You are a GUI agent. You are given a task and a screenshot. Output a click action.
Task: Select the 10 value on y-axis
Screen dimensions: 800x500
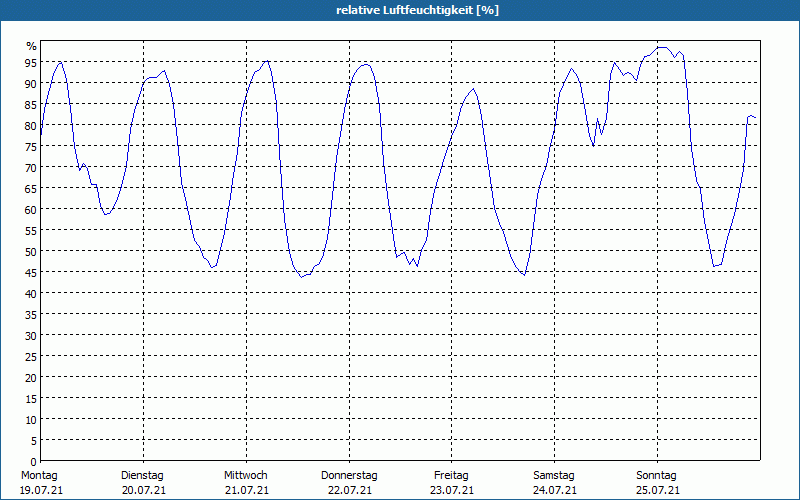click(30, 419)
